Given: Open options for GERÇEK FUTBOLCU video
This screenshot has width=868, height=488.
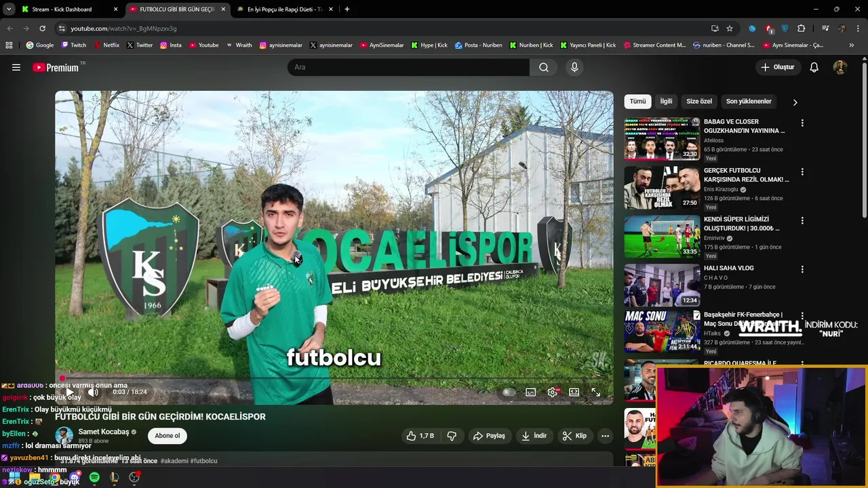Looking at the screenshot, I should (x=802, y=172).
